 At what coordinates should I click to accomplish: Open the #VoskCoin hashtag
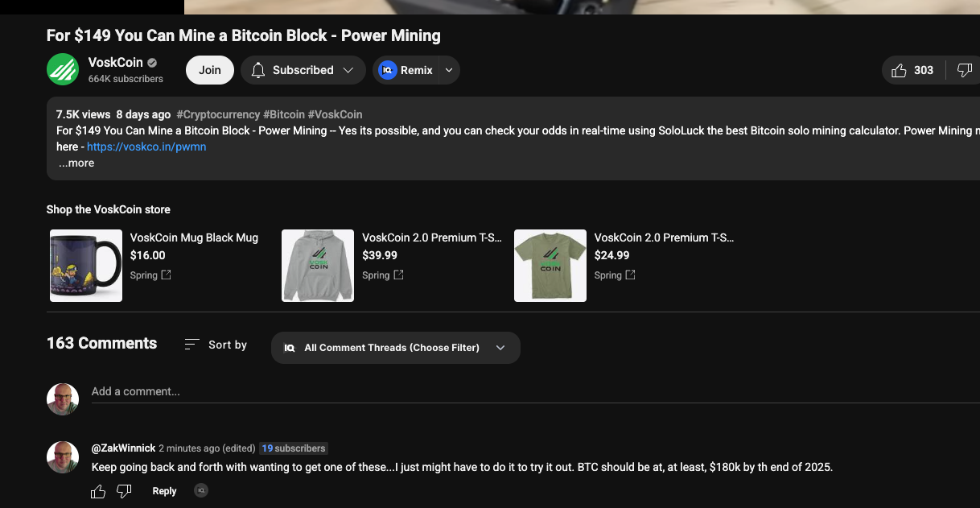336,114
